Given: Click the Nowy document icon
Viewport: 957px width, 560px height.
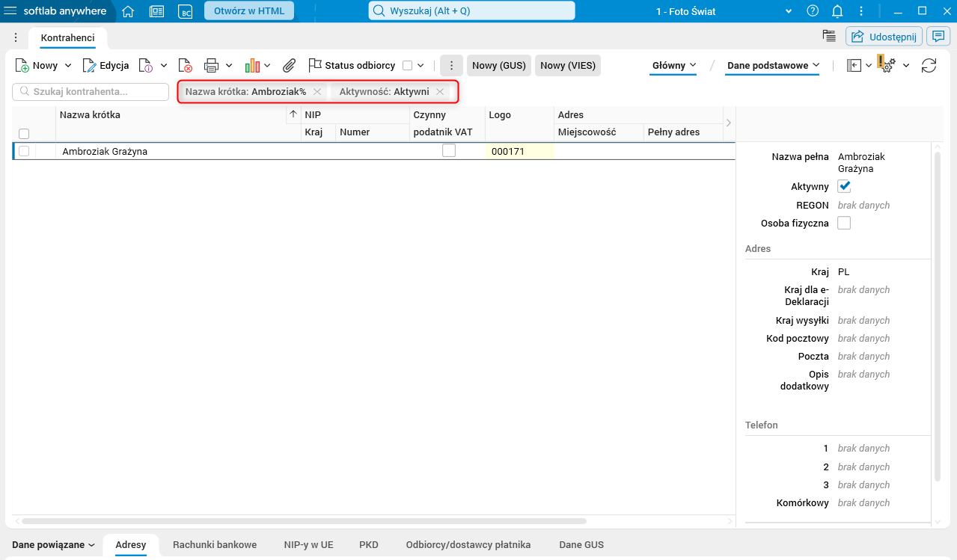Looking at the screenshot, I should click(22, 66).
